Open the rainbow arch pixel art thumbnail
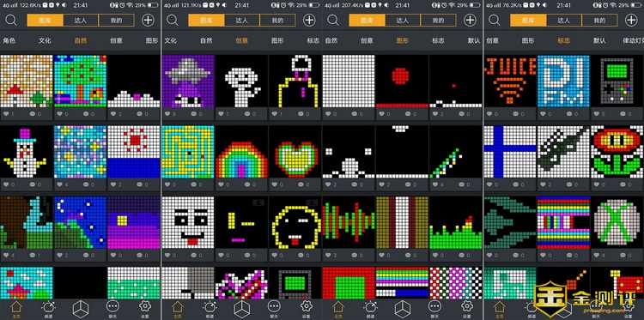 [241, 151]
